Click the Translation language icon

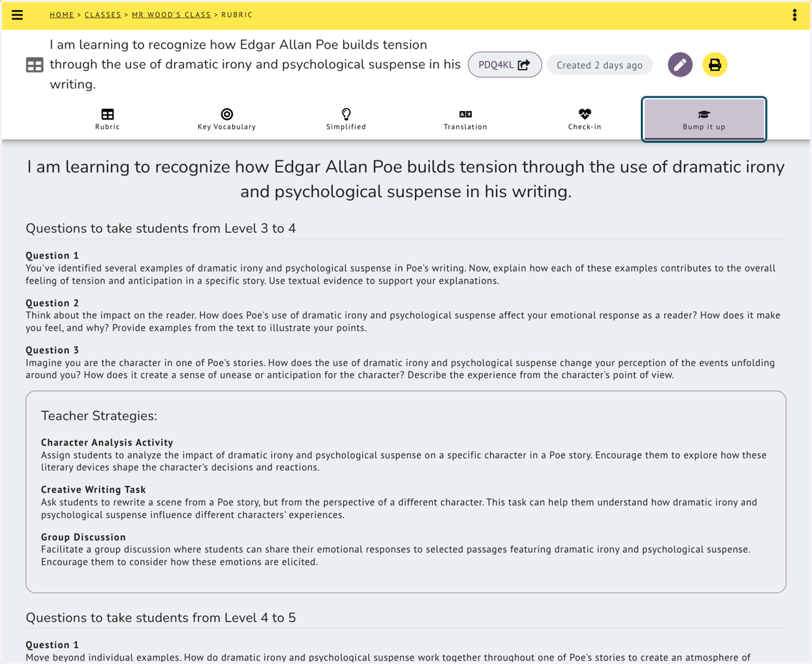point(466,114)
